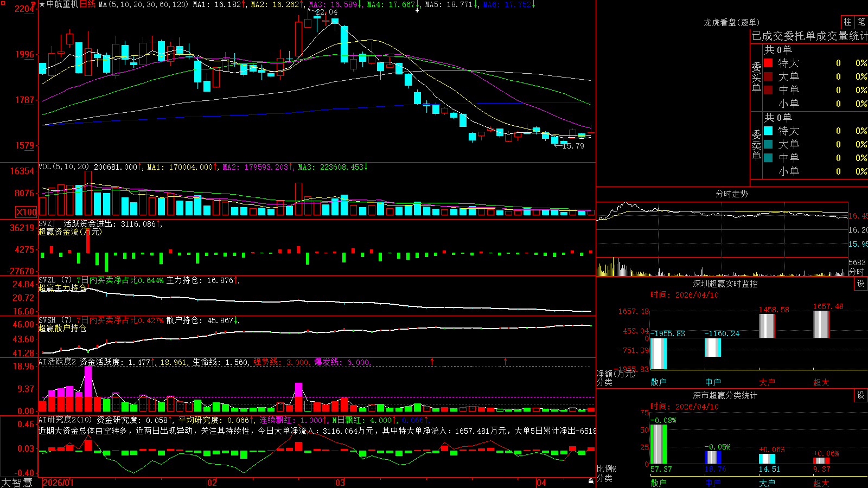Viewport: 868px width, 488px height.
Task: Click cyan swatch for 委卖单 特大
Action: pyautogui.click(x=768, y=131)
